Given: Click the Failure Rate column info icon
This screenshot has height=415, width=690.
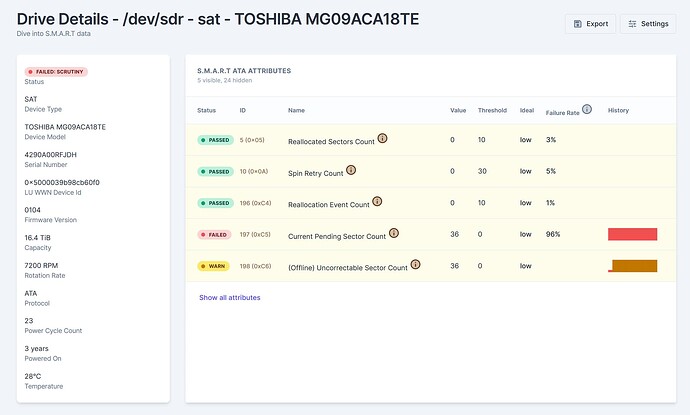Looking at the screenshot, I should [587, 109].
